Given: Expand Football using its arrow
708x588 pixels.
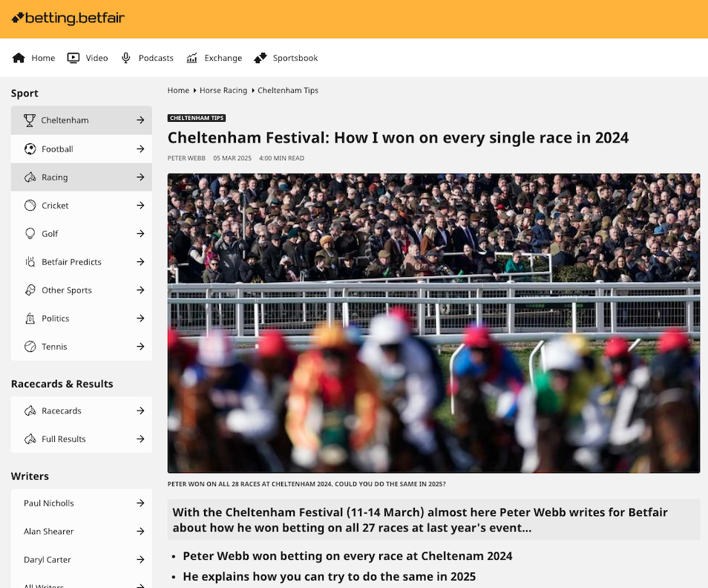Looking at the screenshot, I should click(140, 148).
